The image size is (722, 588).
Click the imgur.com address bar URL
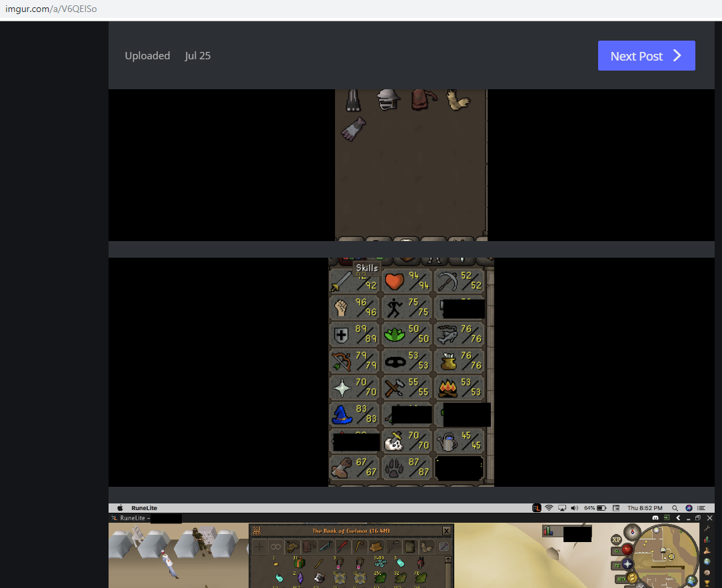point(51,9)
